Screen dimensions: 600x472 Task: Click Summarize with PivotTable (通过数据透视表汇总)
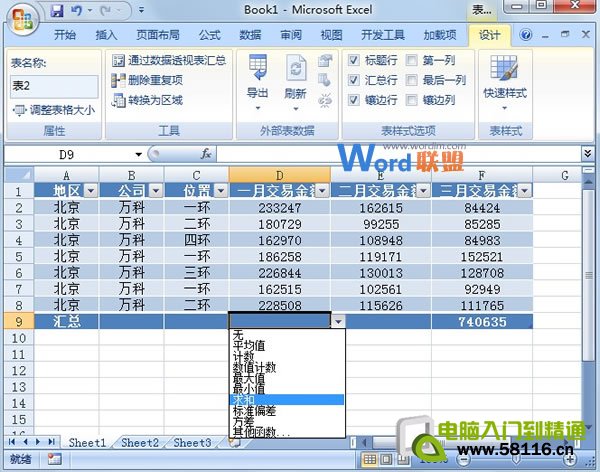click(x=169, y=60)
